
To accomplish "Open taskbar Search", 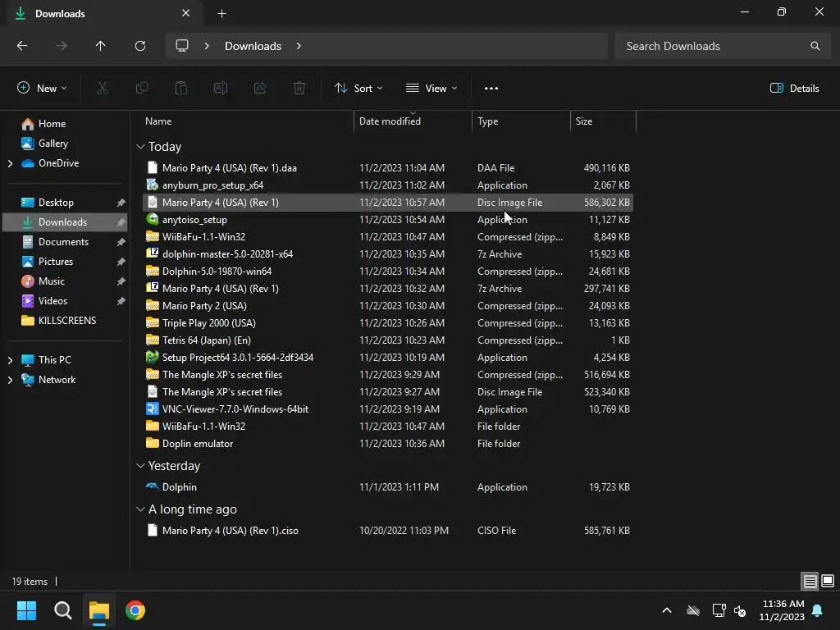I will (x=62, y=610).
